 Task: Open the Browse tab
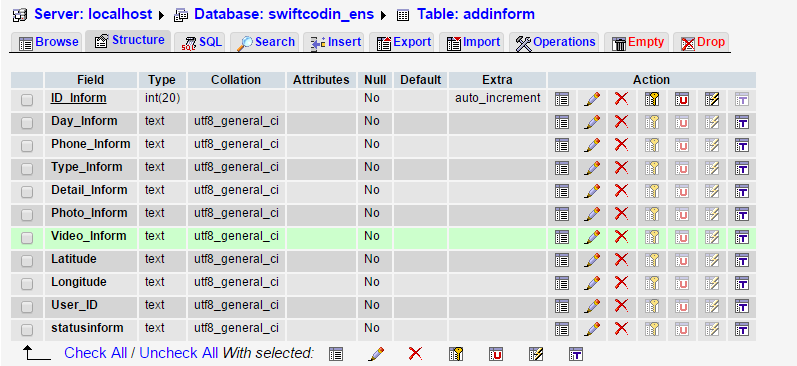(x=48, y=42)
